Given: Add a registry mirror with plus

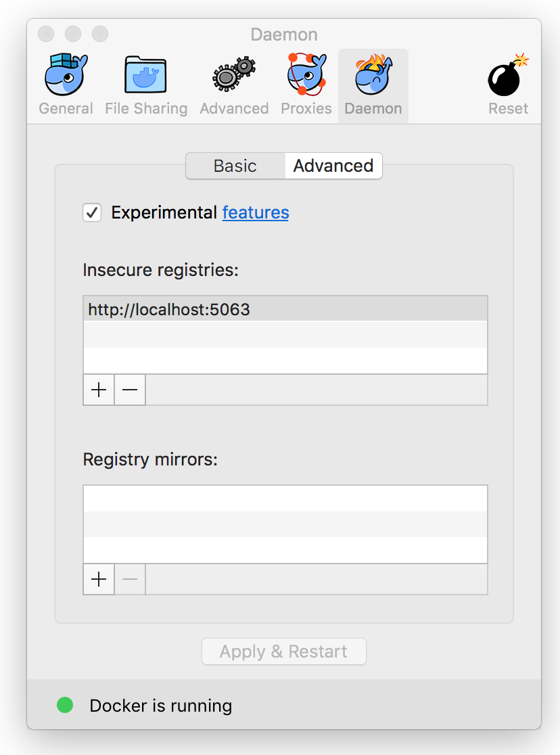Looking at the screenshot, I should click(99, 580).
